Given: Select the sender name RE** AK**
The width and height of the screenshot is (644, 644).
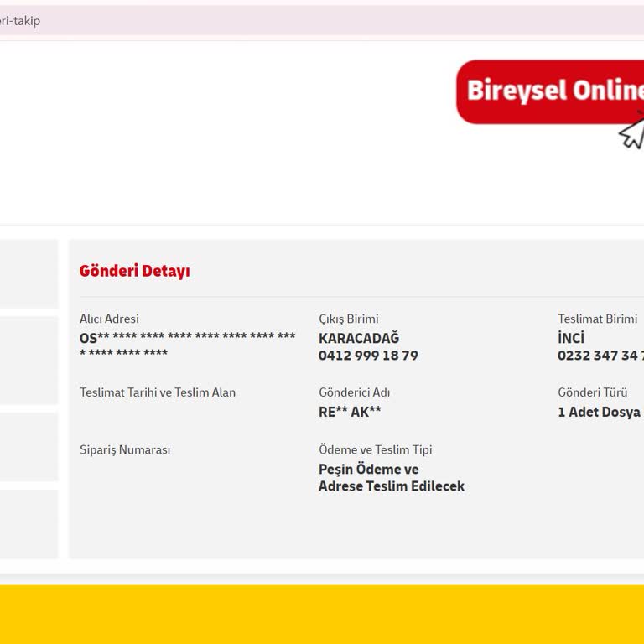Looking at the screenshot, I should (350, 412).
